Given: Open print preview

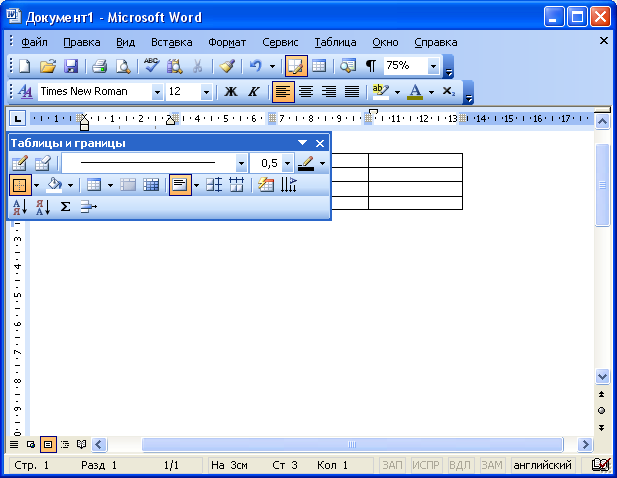Looking at the screenshot, I should [123, 66].
